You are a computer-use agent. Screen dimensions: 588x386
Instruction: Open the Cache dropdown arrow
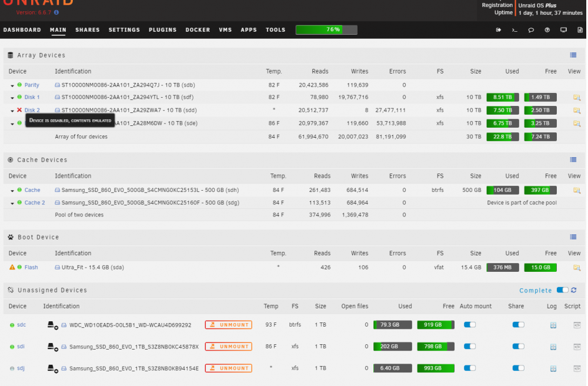tap(12, 191)
